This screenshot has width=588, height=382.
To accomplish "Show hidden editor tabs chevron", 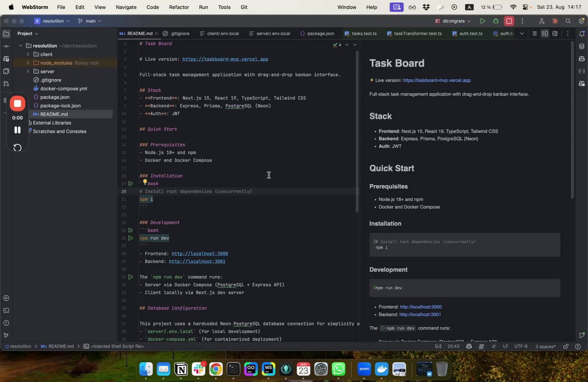I will 522,34.
